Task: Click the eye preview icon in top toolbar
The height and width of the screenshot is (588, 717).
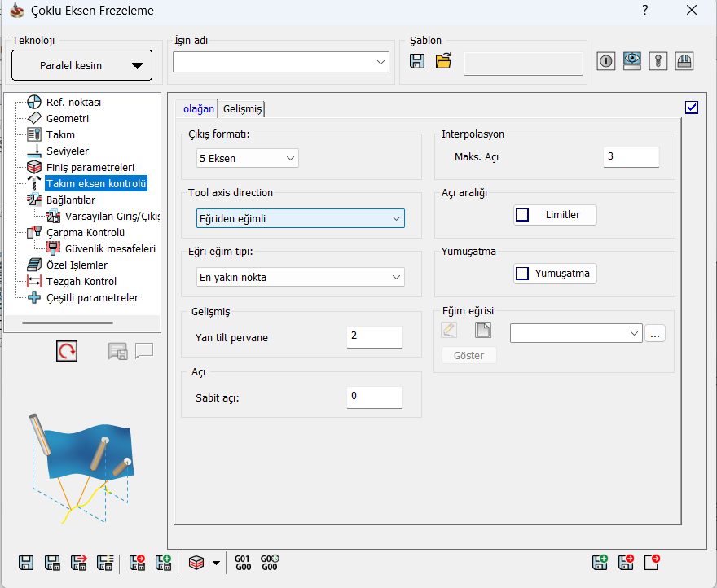Action: click(632, 62)
